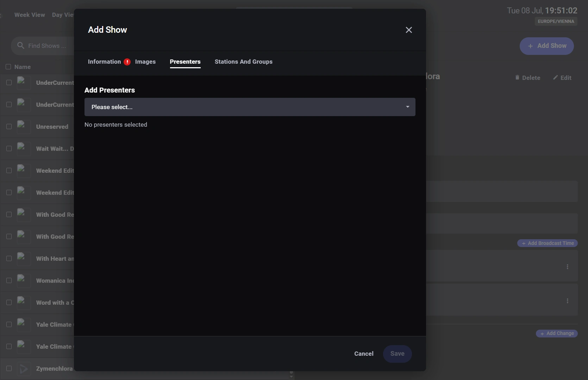Image resolution: width=588 pixels, height=380 pixels.
Task: Click the Unreserved show thumbnail
Action: [24, 127]
